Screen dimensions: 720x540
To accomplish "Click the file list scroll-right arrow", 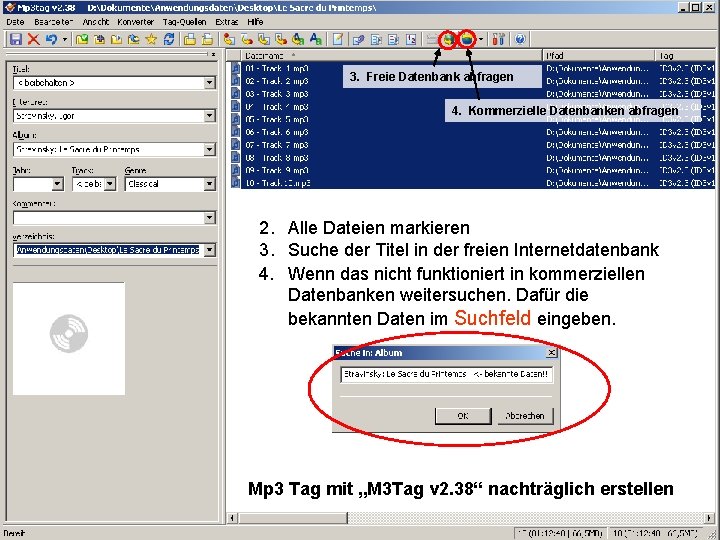I will [710, 518].
